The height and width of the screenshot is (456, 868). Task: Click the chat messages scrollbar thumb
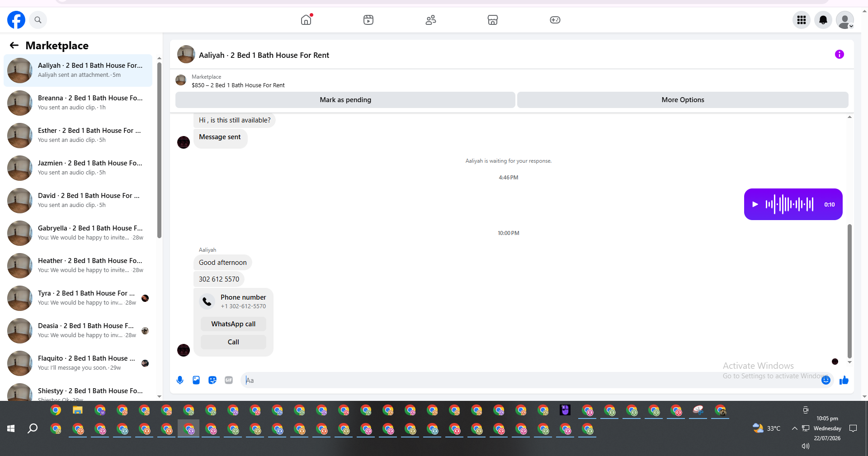click(x=849, y=291)
